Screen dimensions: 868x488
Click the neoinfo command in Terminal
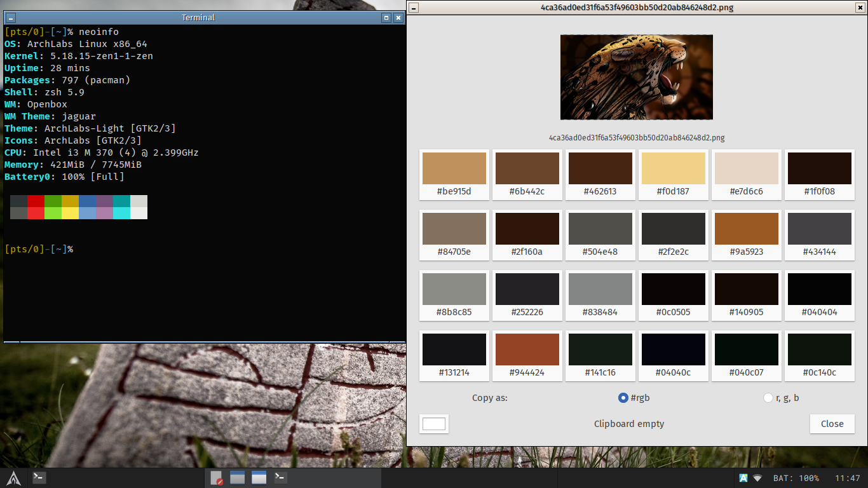pos(98,32)
